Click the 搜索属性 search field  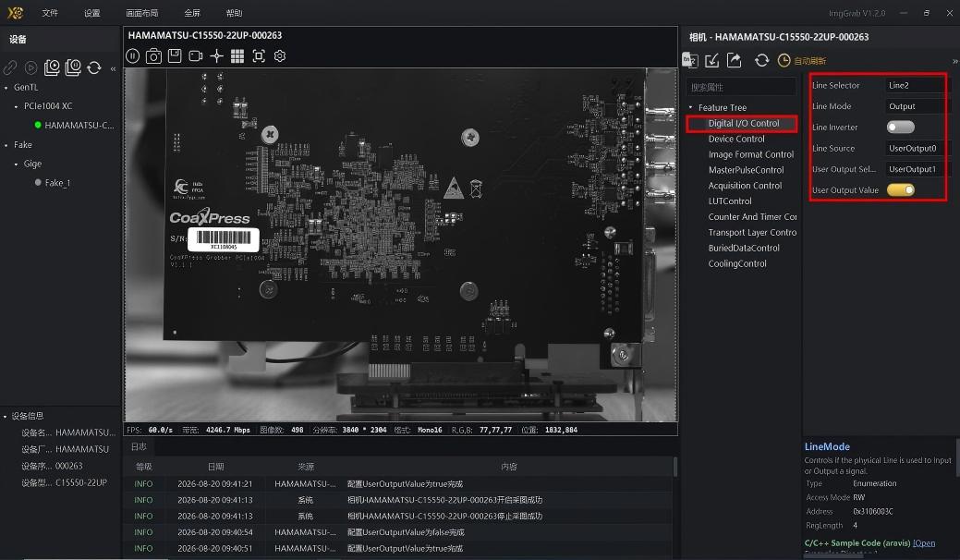pos(741,87)
